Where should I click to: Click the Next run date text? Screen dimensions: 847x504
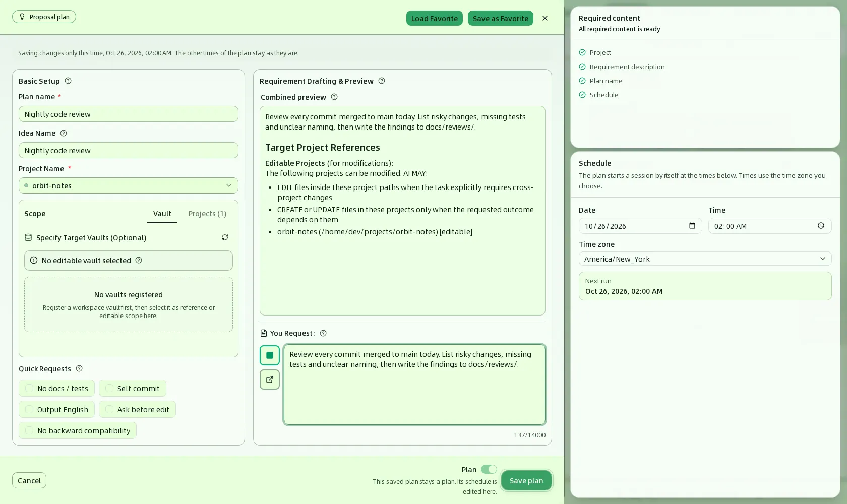pos(624,291)
